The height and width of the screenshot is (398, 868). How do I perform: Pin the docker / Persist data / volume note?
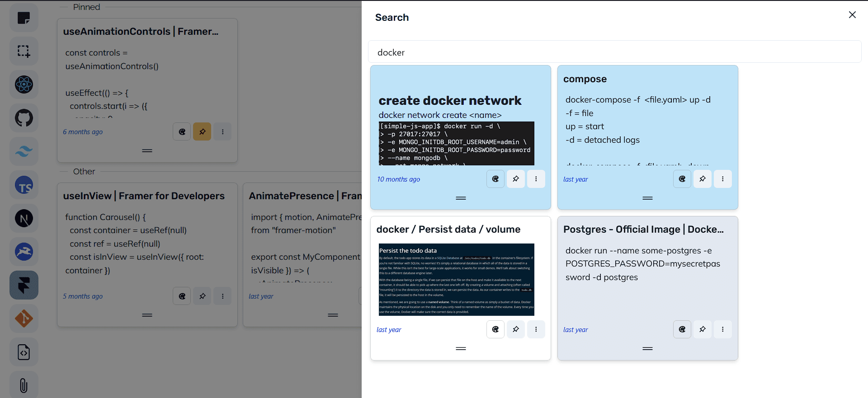(516, 329)
